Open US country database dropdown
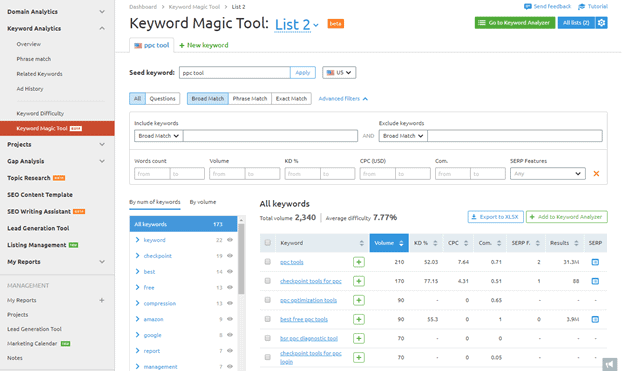Viewport: 629px width, 372px height. click(339, 73)
